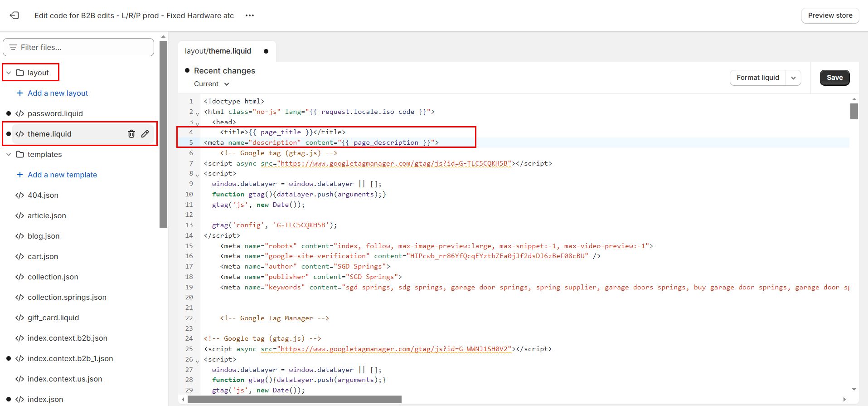868x406 pixels.
Task: Open the cart.json file
Action: point(43,256)
